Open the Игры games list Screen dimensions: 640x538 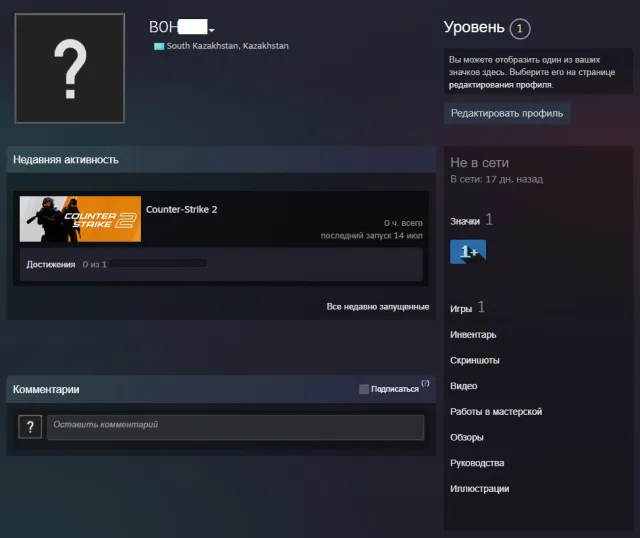coord(461,309)
